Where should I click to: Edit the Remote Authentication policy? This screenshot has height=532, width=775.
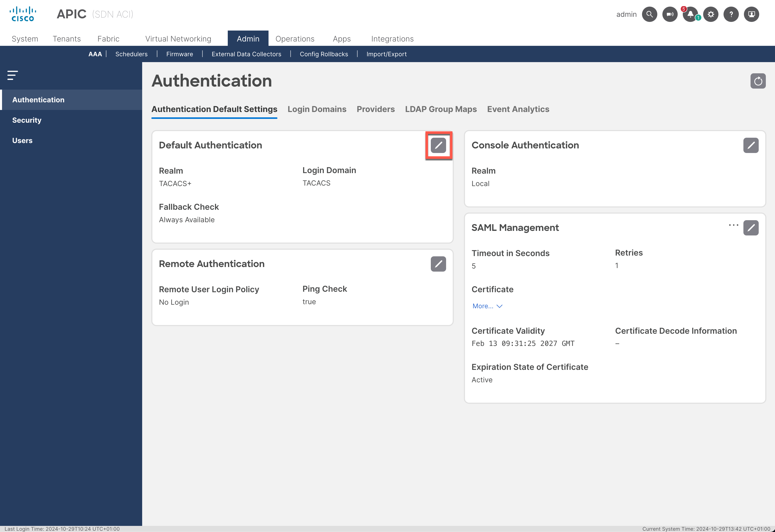click(438, 264)
